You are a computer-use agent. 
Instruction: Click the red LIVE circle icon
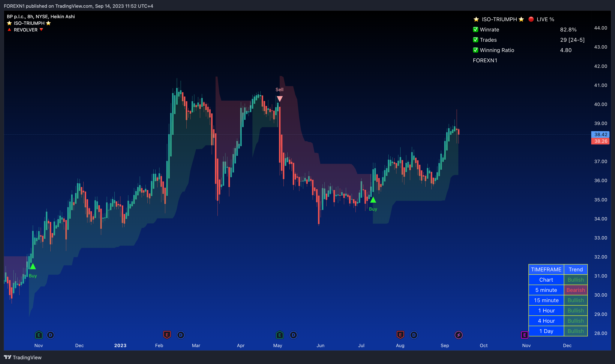[531, 19]
